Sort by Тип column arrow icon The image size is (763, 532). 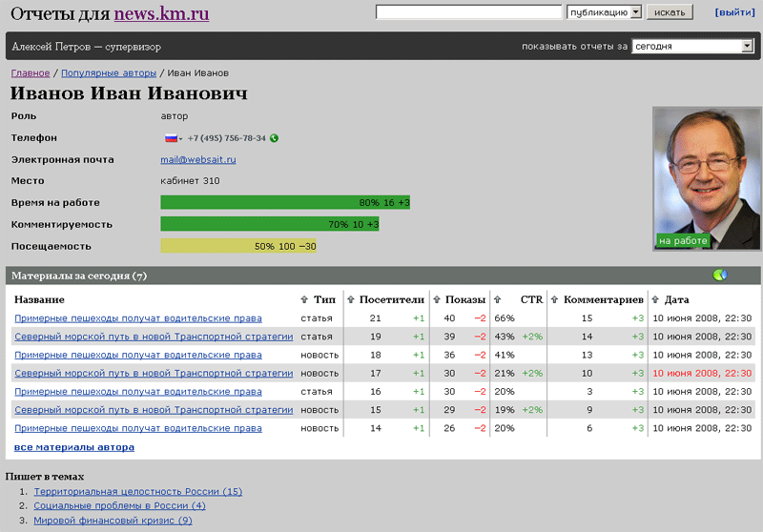(304, 299)
